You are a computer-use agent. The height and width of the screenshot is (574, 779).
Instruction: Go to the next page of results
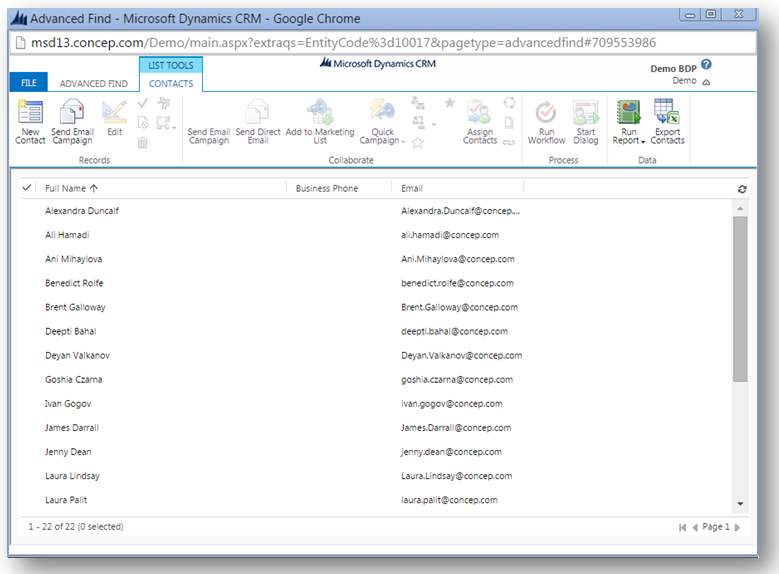737,527
